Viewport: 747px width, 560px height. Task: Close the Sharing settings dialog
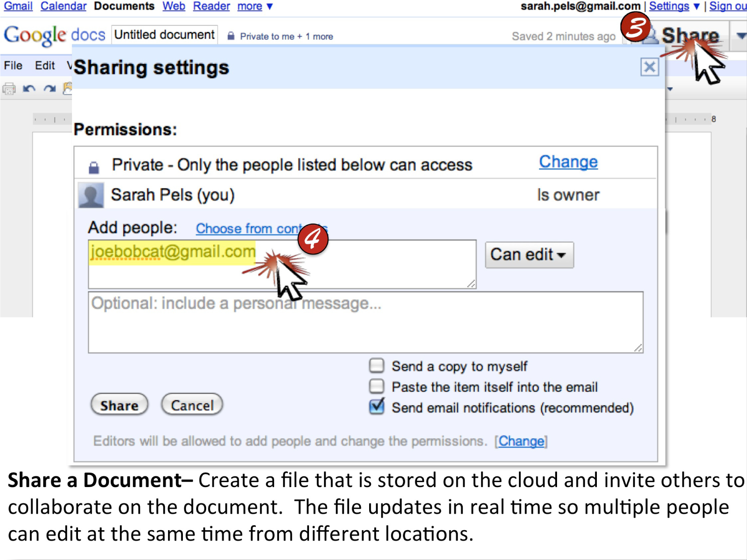tap(649, 67)
